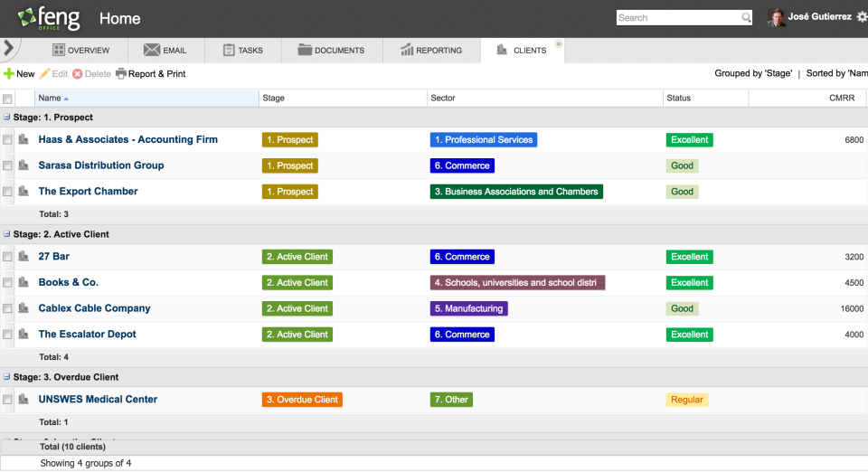Toggle the select-all header checkbox

pos(7,99)
